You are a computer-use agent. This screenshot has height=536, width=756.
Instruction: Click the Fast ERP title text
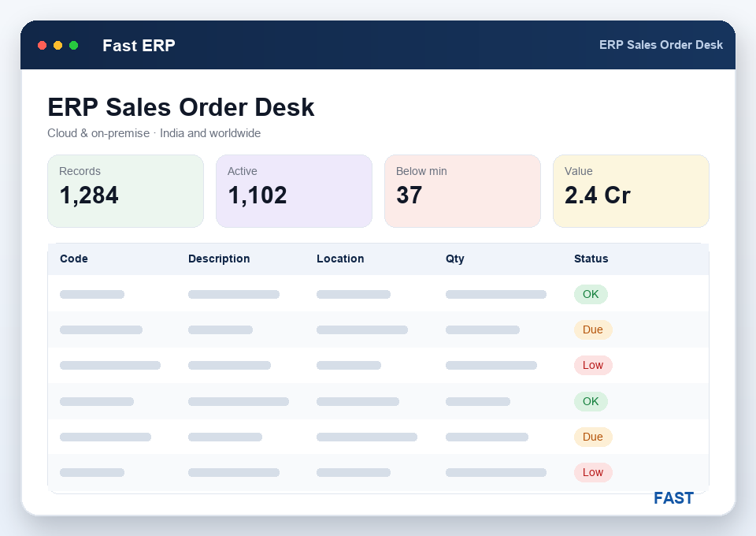139,46
